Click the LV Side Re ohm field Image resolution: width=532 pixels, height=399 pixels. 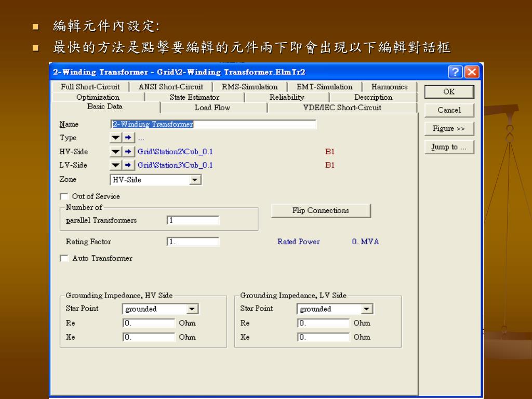click(323, 323)
